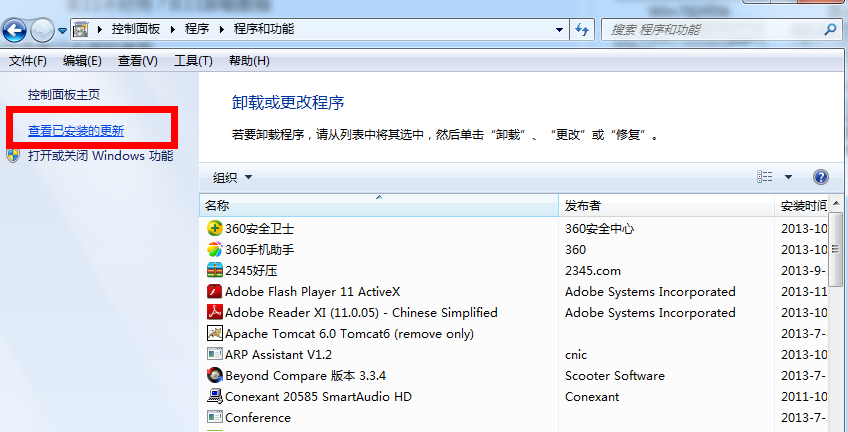The height and width of the screenshot is (432, 848).
Task: Open the 文件(F) menu
Action: (28, 61)
